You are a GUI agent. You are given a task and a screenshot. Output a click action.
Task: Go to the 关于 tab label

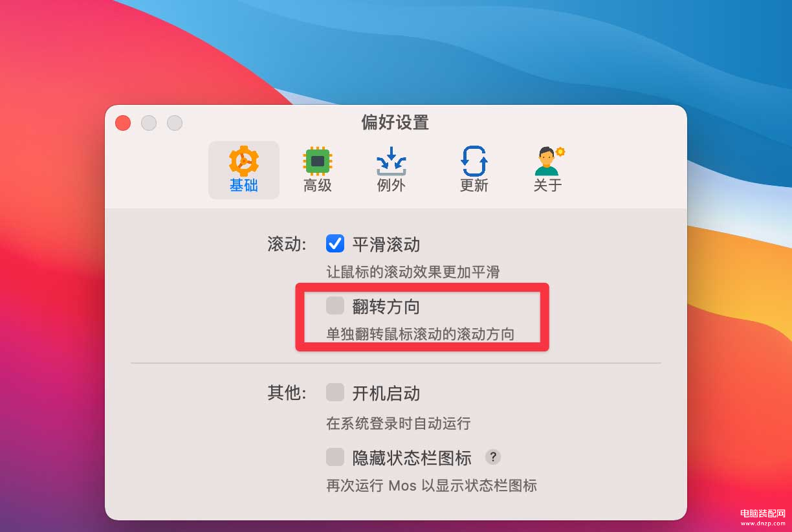coord(548,185)
